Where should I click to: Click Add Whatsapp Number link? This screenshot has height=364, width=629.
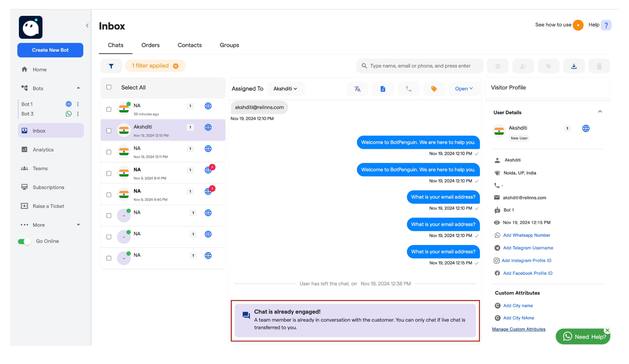click(527, 235)
